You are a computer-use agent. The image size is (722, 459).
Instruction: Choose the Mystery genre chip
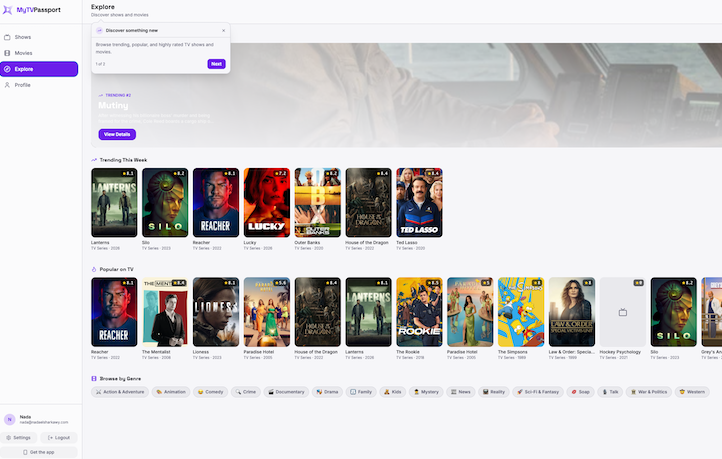point(426,392)
